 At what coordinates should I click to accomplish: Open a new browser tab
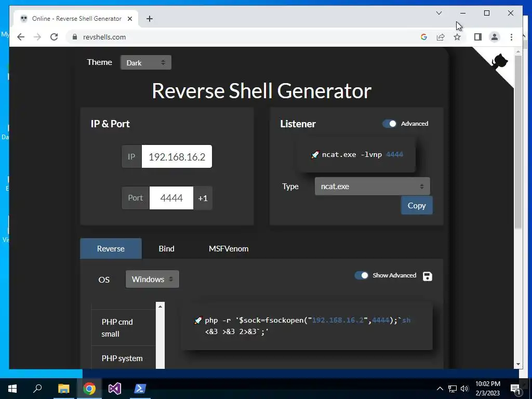pyautogui.click(x=149, y=19)
